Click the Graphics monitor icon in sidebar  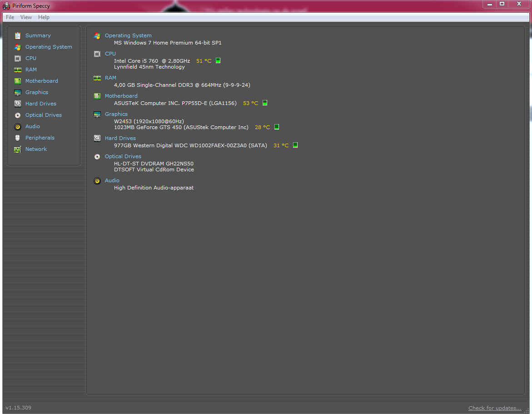(18, 93)
